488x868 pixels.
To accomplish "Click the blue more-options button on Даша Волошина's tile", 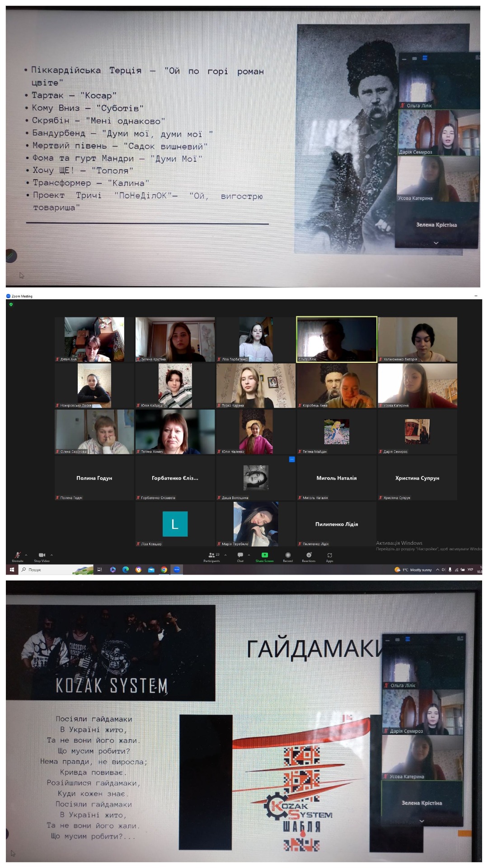I will 292,459.
